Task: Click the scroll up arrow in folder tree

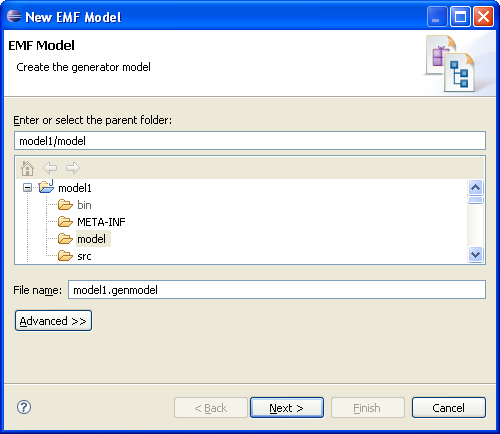Action: click(x=476, y=187)
